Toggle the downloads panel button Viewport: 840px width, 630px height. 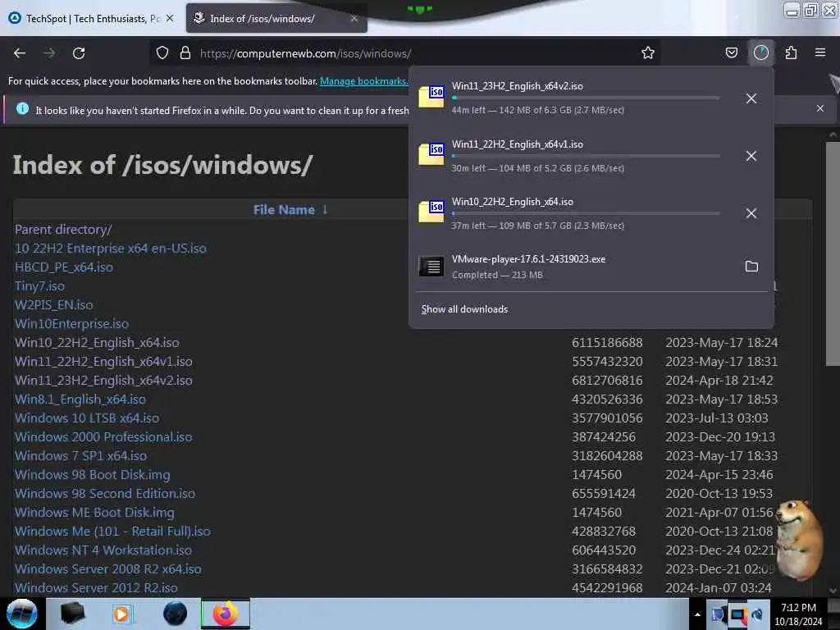tap(761, 52)
